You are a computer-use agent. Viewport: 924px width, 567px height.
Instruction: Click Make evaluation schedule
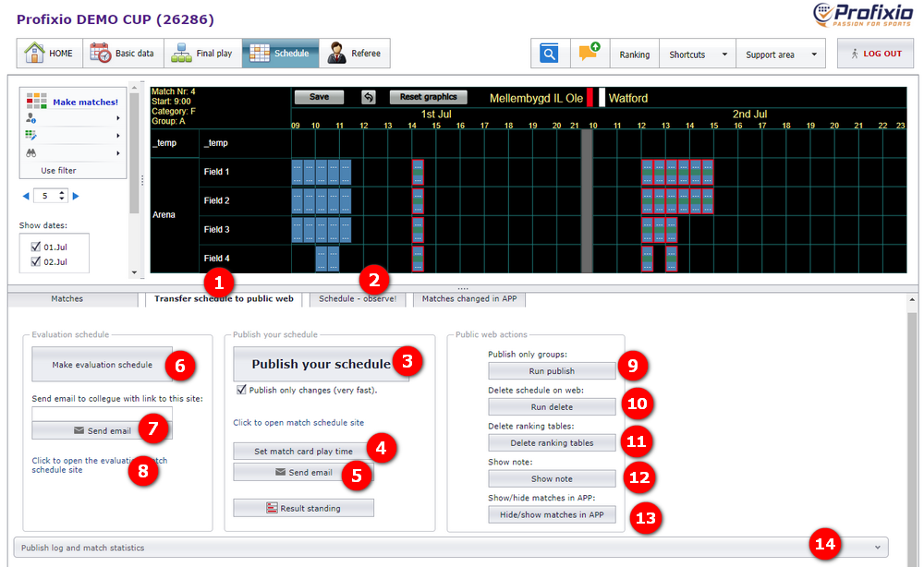click(x=102, y=365)
